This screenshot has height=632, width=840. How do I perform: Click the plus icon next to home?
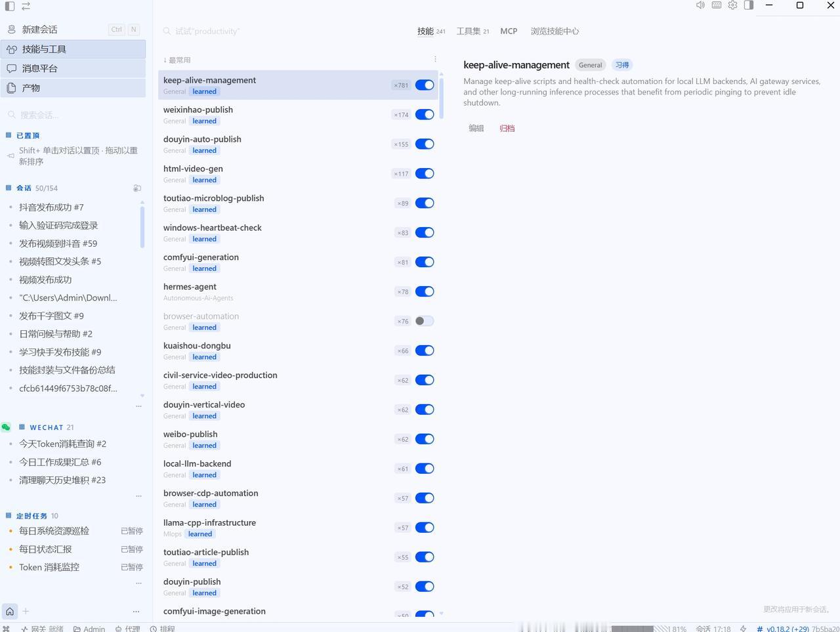[26, 612]
